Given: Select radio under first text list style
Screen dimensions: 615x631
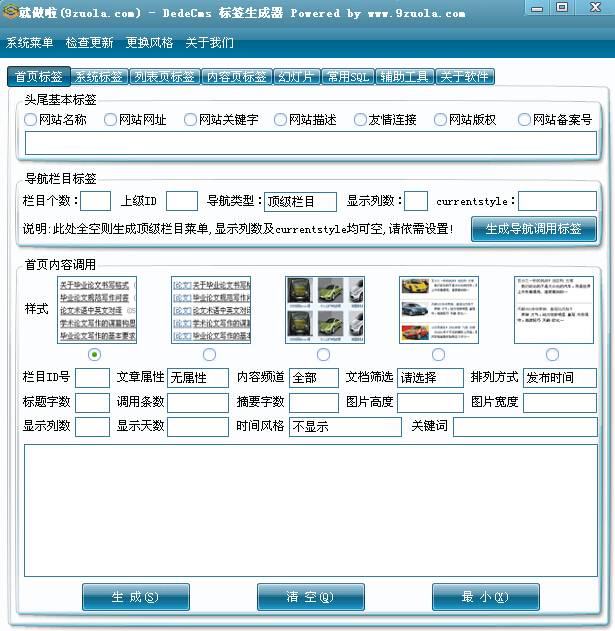Looking at the screenshot, I should (x=95, y=355).
